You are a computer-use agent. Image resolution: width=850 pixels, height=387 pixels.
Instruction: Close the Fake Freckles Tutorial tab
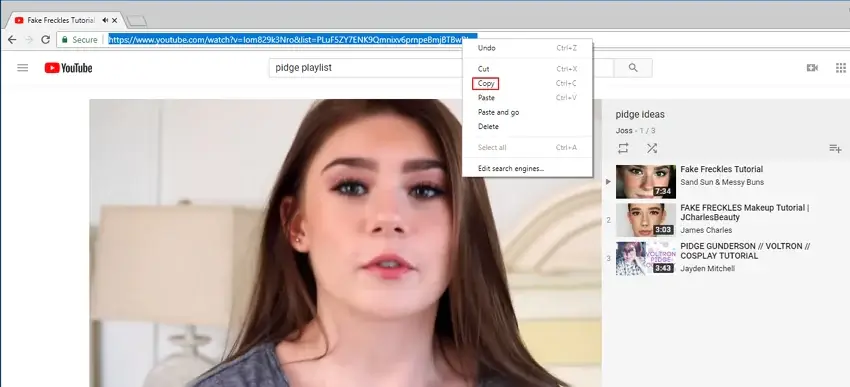point(114,21)
